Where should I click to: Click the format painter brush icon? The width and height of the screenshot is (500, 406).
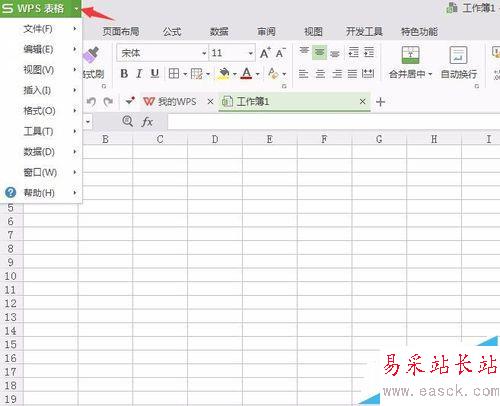[91, 55]
